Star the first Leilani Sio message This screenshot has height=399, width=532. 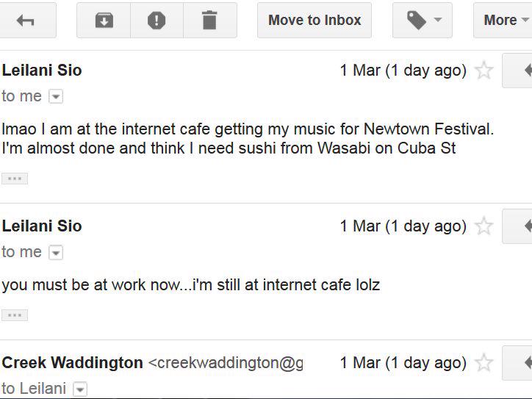(484, 71)
